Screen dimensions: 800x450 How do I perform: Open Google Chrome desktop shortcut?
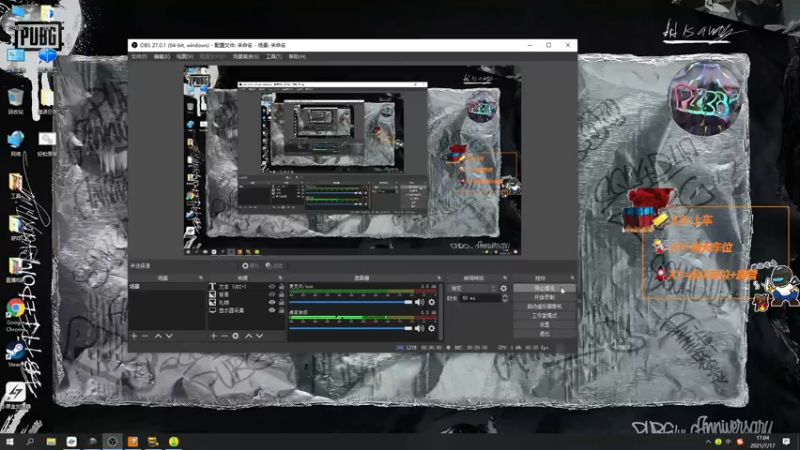(16, 313)
